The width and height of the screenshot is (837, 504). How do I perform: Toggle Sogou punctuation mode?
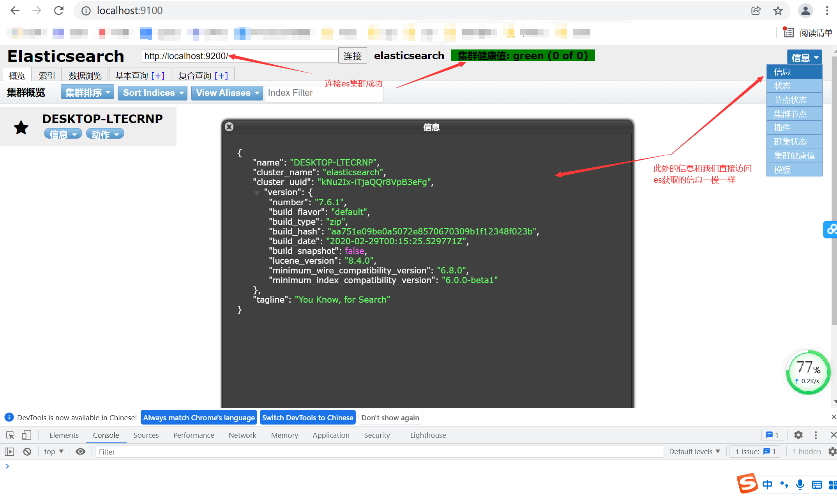(x=784, y=485)
